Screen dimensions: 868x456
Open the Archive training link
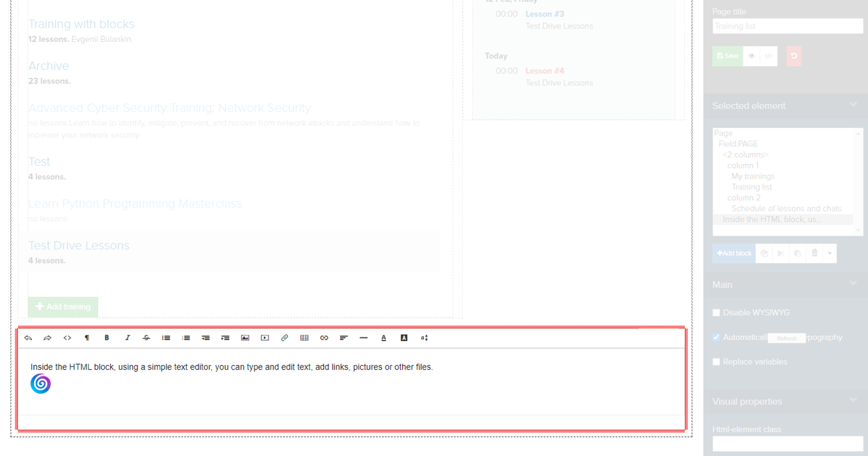click(48, 66)
